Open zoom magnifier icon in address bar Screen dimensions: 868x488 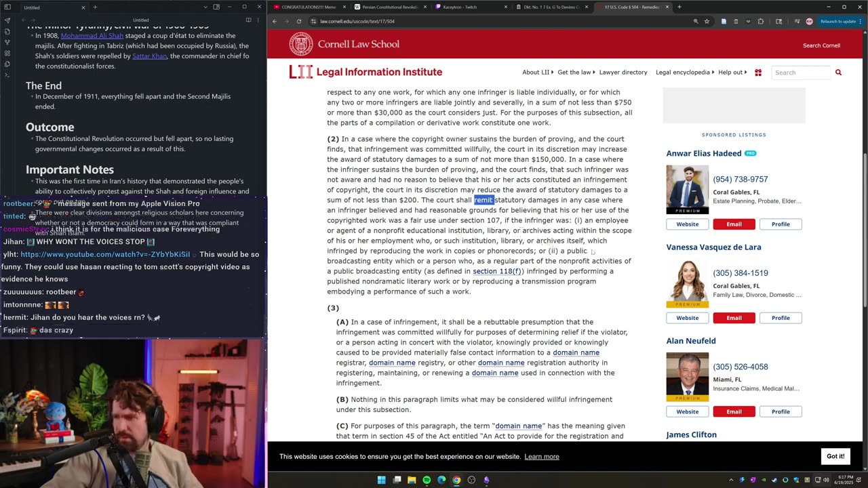696,21
